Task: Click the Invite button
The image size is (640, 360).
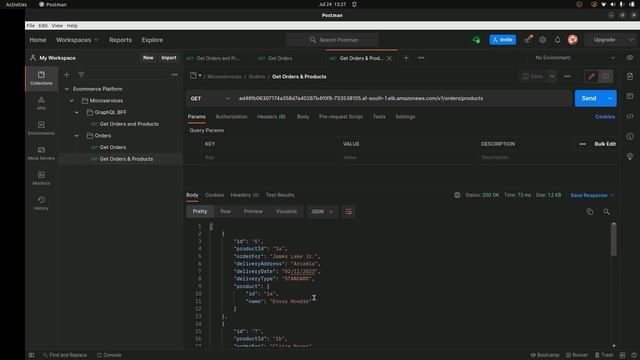Action: pyautogui.click(x=503, y=40)
